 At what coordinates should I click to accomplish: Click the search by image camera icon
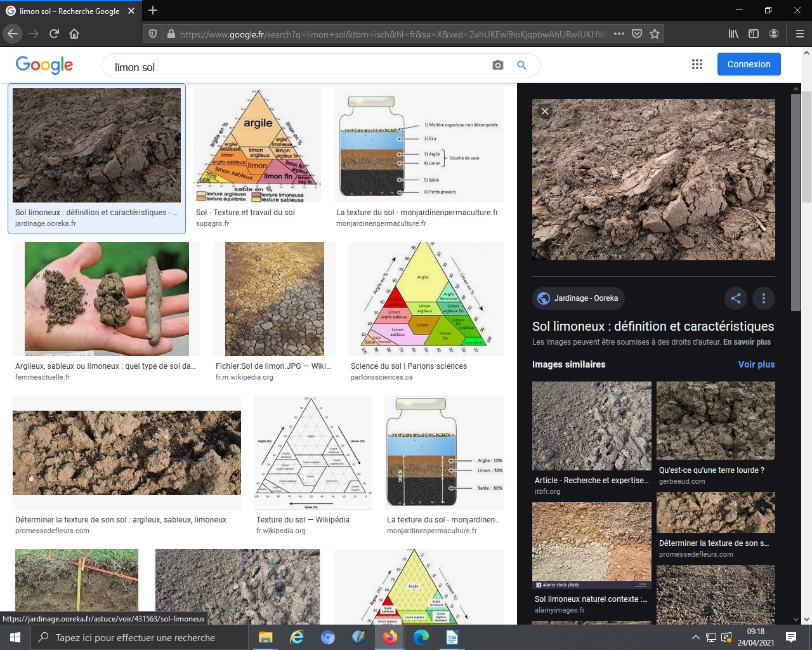pyautogui.click(x=498, y=65)
